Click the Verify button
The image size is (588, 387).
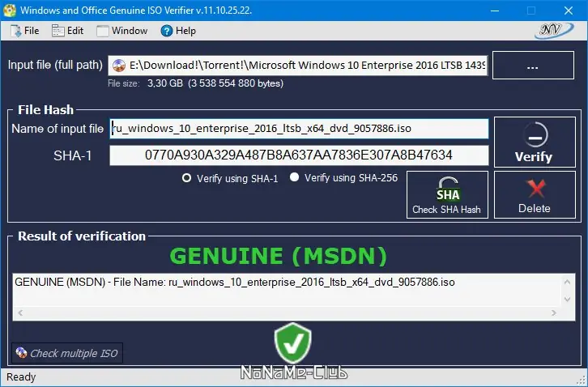pos(535,142)
